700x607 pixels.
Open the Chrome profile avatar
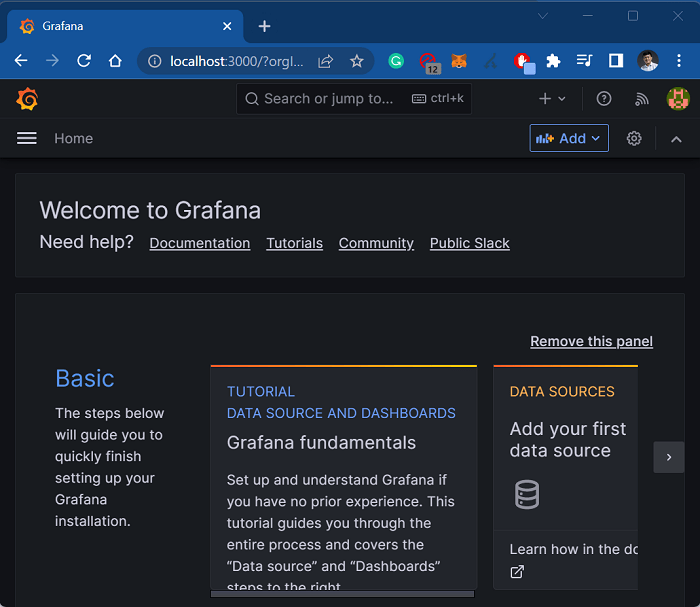tap(647, 61)
